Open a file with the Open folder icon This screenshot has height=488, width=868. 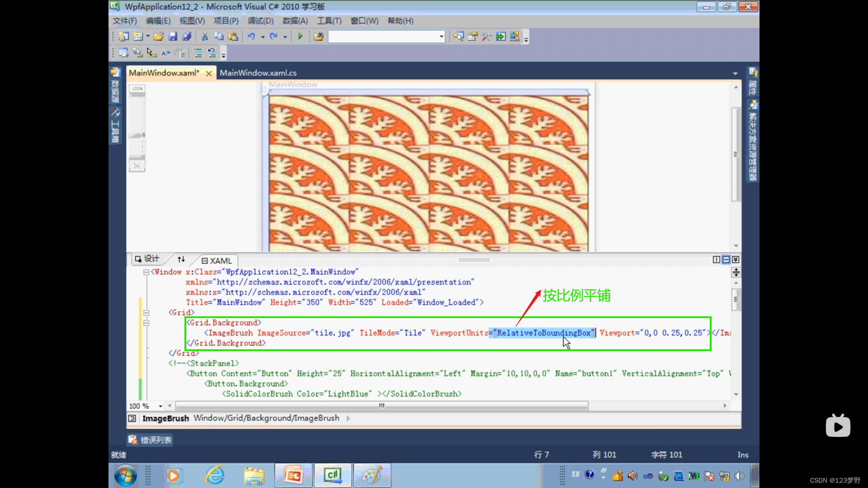[158, 37]
